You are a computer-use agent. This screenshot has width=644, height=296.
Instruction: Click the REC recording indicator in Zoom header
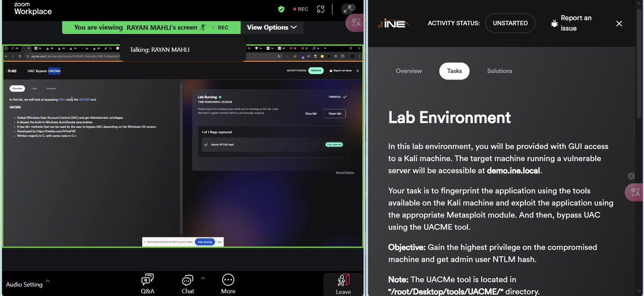tap(301, 9)
